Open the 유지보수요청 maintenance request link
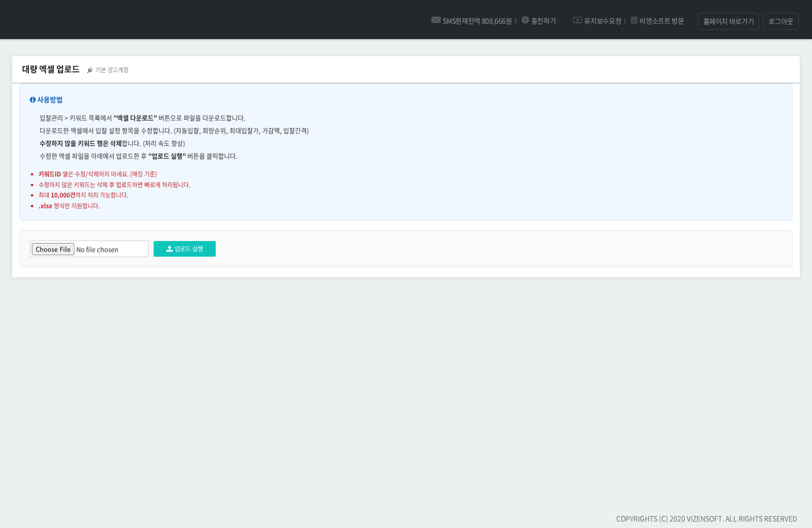Image resolution: width=812 pixels, height=528 pixels. pyautogui.click(x=602, y=21)
